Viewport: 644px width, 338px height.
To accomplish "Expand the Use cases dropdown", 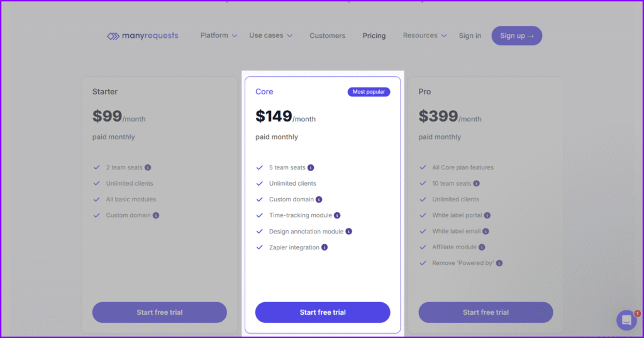I will [x=270, y=36].
